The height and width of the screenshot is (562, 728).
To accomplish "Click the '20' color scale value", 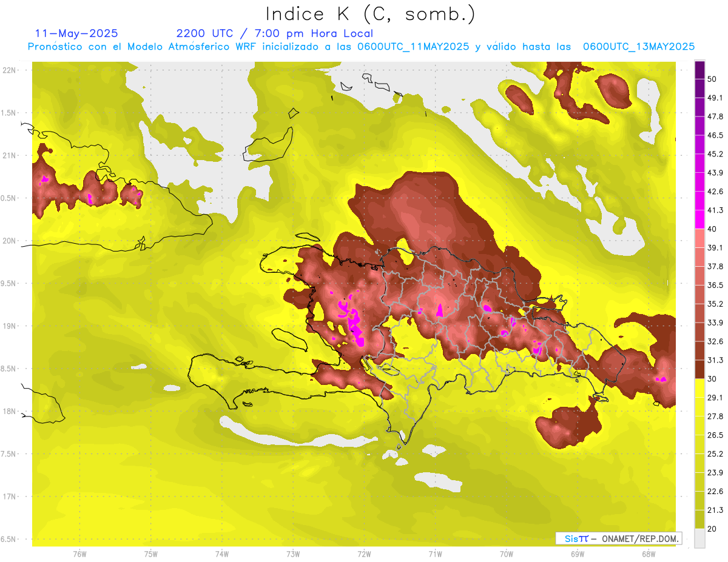I will [x=712, y=529].
